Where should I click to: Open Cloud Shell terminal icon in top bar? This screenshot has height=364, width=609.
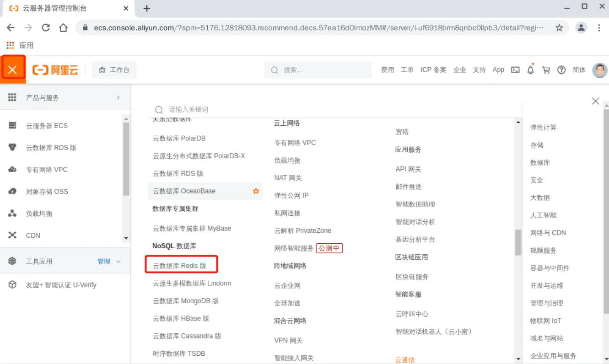pos(515,70)
